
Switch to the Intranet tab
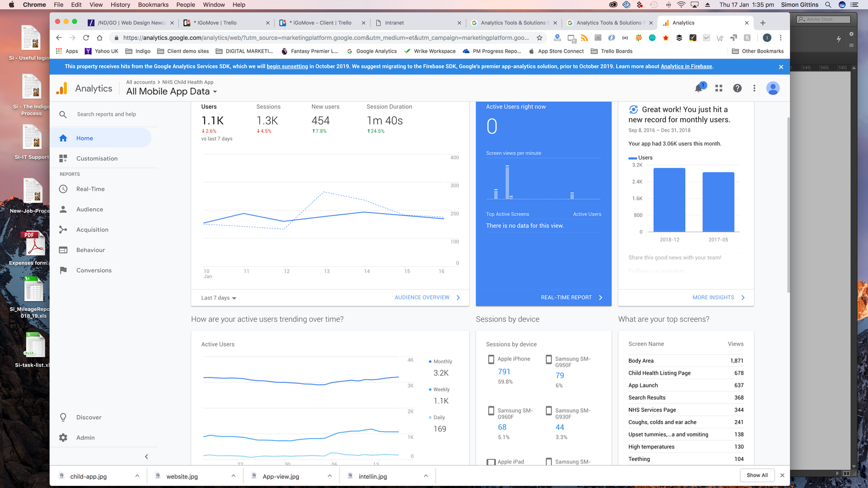418,23
